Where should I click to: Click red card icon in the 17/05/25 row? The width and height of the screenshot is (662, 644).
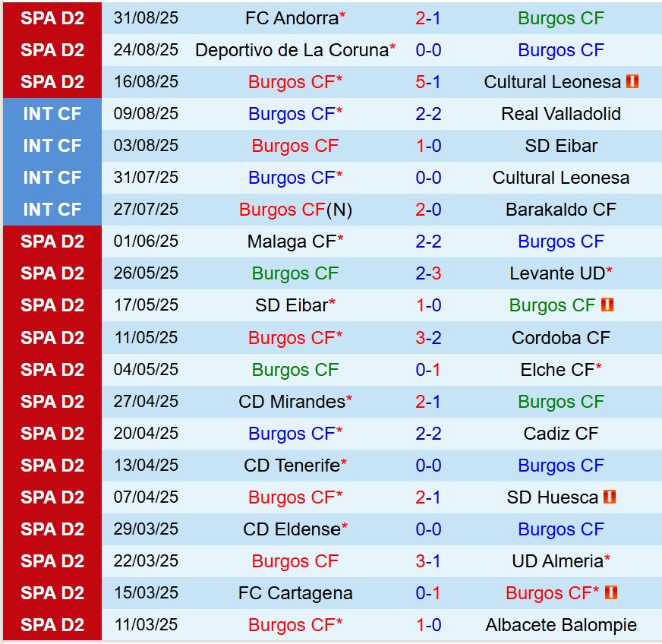pos(607,305)
